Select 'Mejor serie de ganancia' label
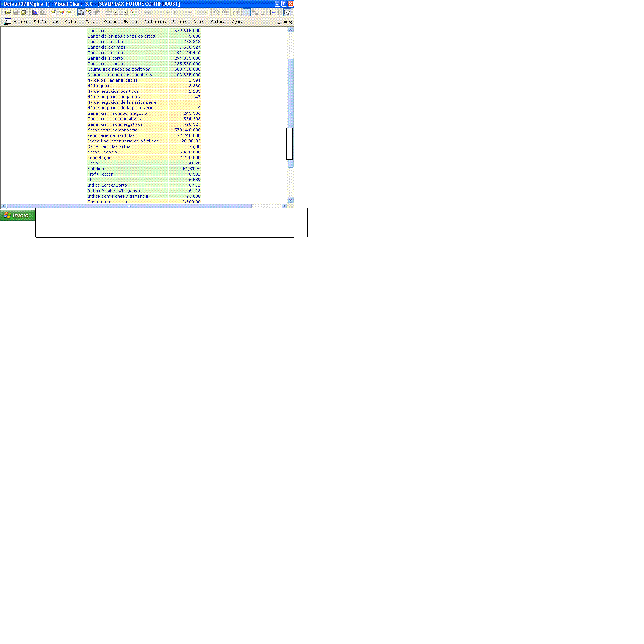 tap(112, 130)
